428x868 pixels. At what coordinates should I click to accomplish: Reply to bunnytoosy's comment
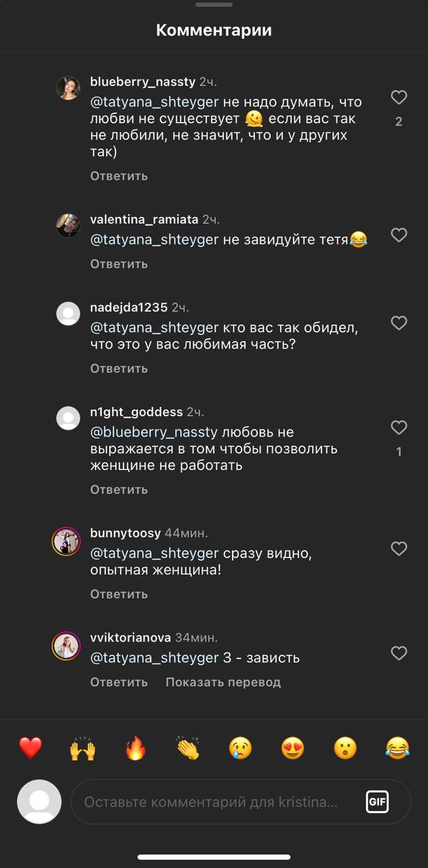119,594
